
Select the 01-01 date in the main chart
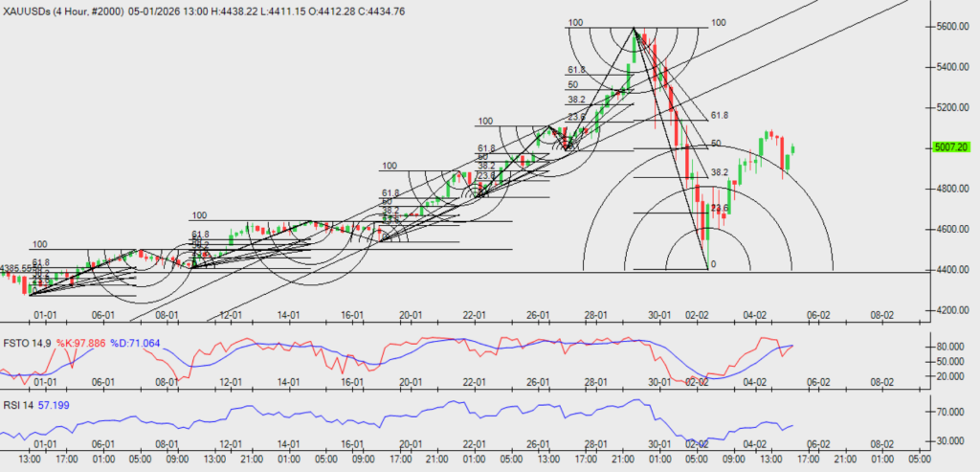coord(45,314)
